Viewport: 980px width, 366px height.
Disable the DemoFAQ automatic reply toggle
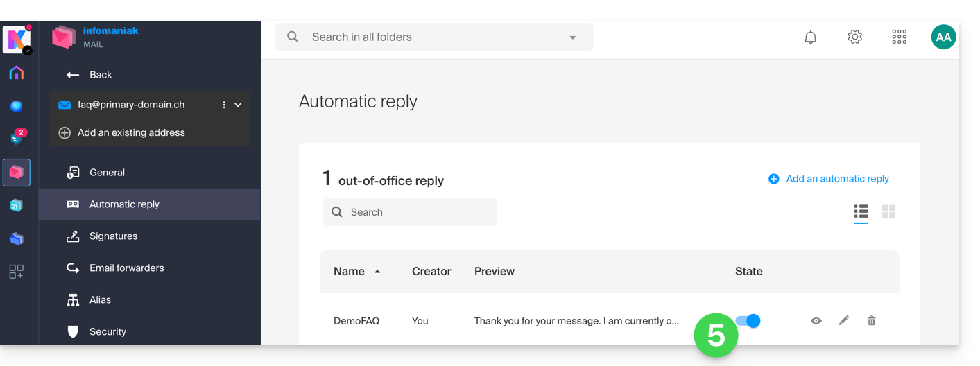(748, 321)
